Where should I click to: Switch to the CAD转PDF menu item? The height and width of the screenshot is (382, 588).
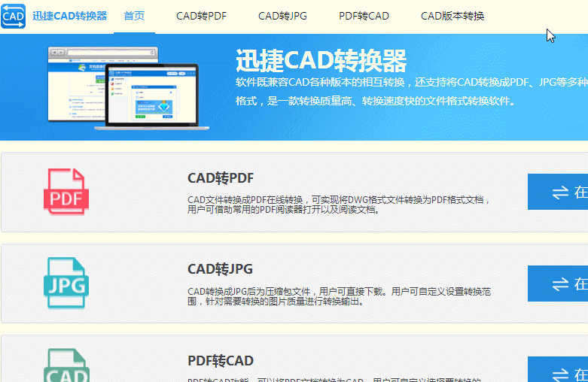click(201, 16)
